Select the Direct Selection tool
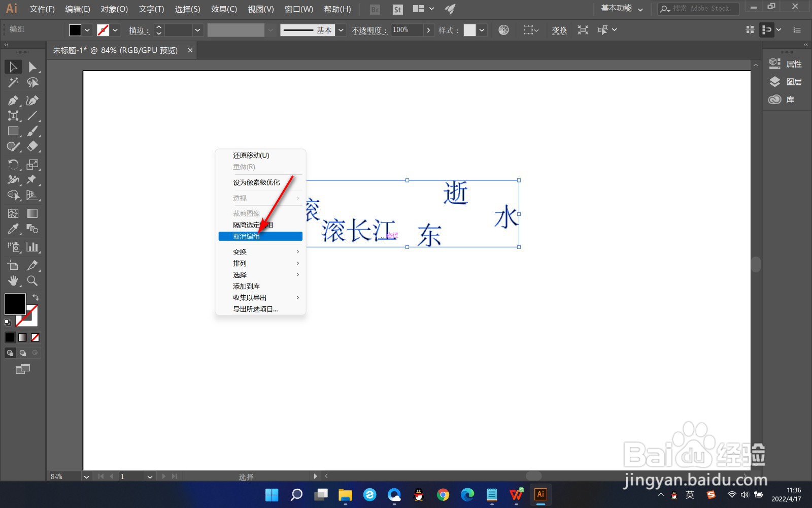 click(32, 67)
